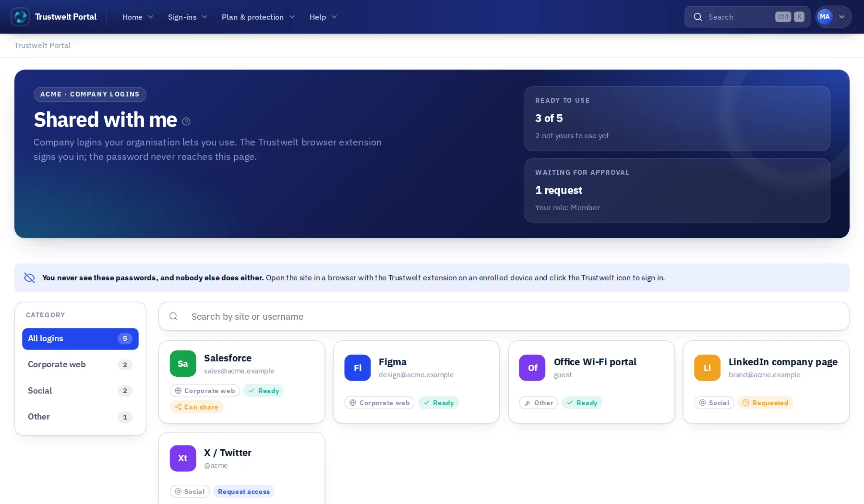This screenshot has height=504, width=864.
Task: Click the Ready tag on Office Wi-Fi portal
Action: tap(582, 403)
